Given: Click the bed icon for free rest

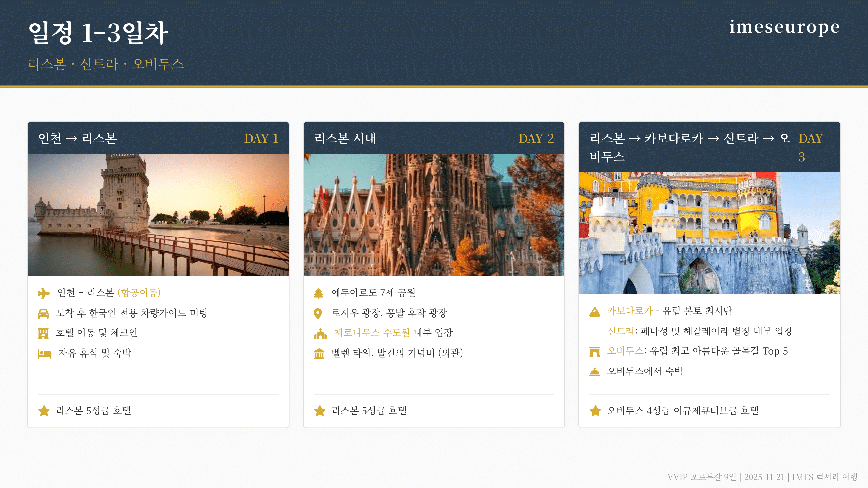Looking at the screenshot, I should (x=45, y=354).
